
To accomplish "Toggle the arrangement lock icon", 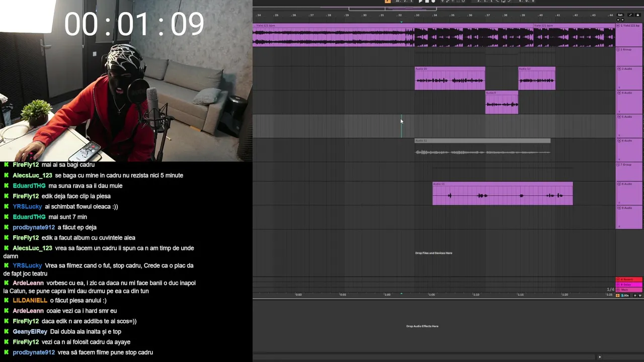I will point(638,15).
